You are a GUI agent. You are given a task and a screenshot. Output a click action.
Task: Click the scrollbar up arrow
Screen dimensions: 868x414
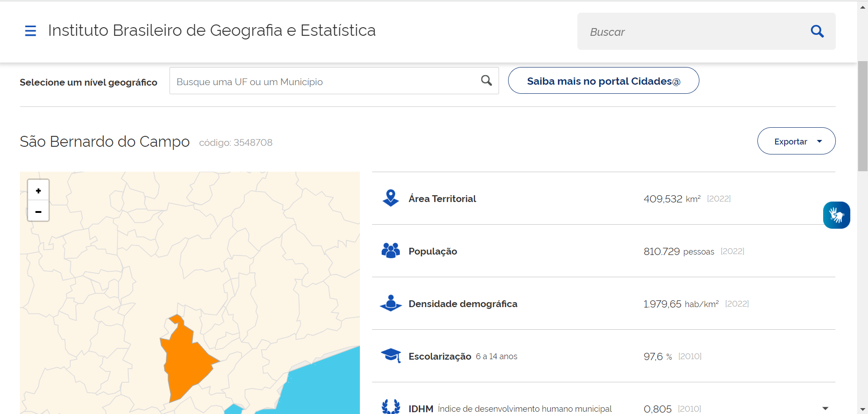point(863,6)
